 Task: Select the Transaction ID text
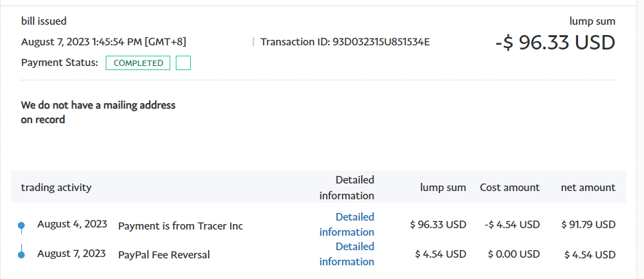[345, 42]
